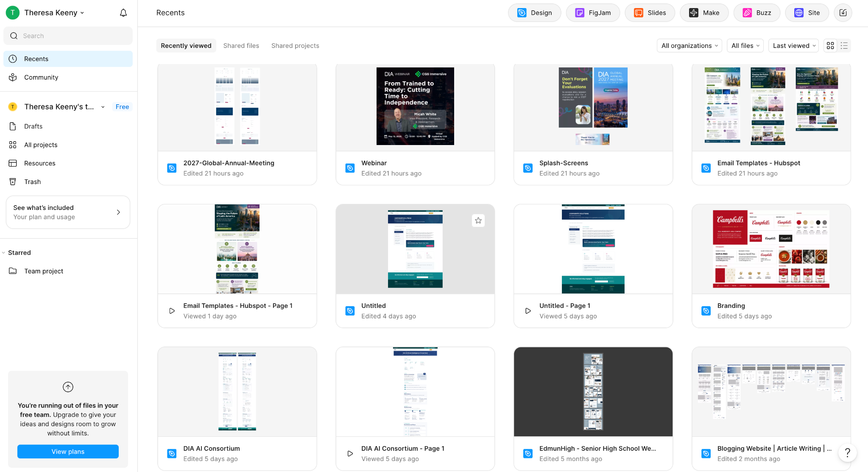Go to All projects
The image size is (868, 472).
point(68,145)
